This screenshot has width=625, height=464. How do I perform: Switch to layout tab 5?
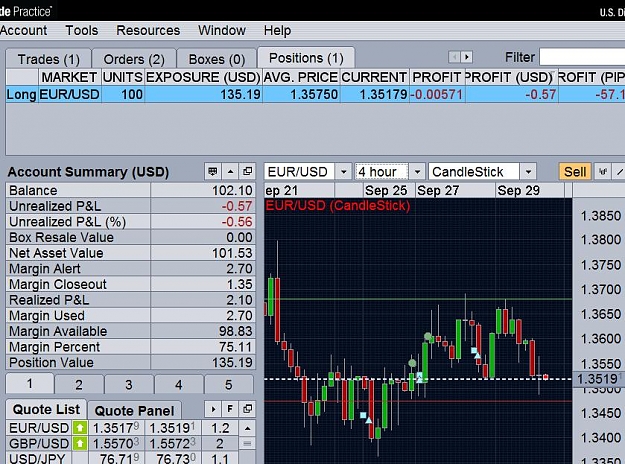pos(228,385)
